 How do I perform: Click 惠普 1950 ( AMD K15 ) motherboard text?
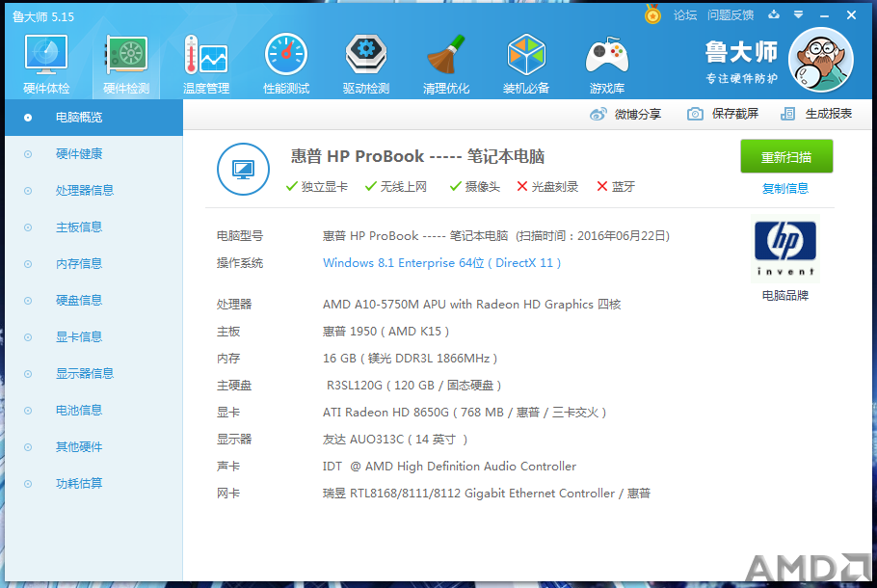[x=385, y=332]
